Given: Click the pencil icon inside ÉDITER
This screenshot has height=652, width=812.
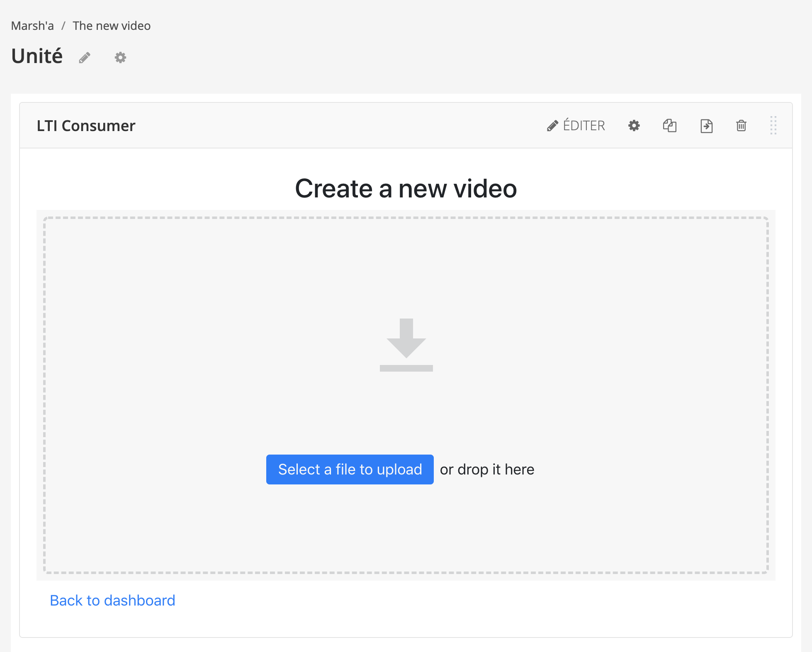Looking at the screenshot, I should pyautogui.click(x=552, y=125).
